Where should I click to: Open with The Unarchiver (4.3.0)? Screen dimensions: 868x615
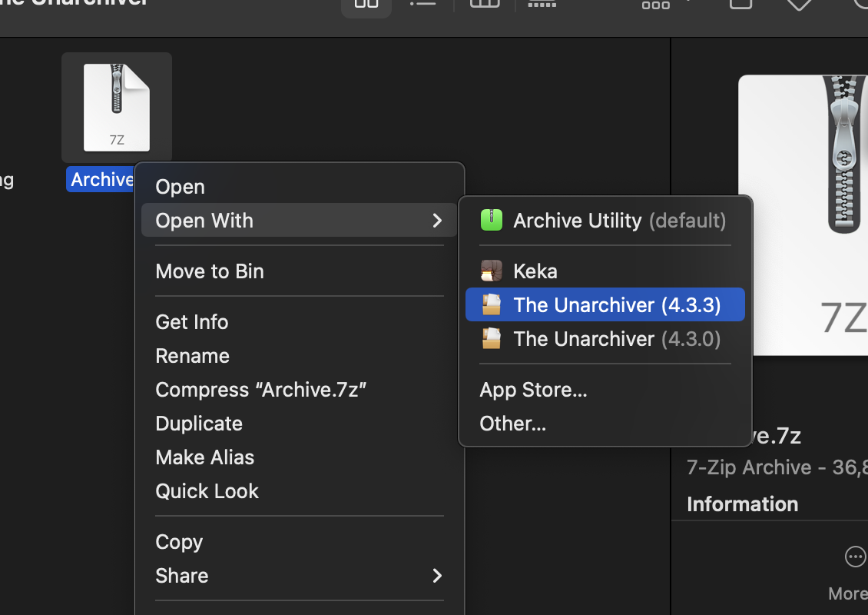[605, 338]
